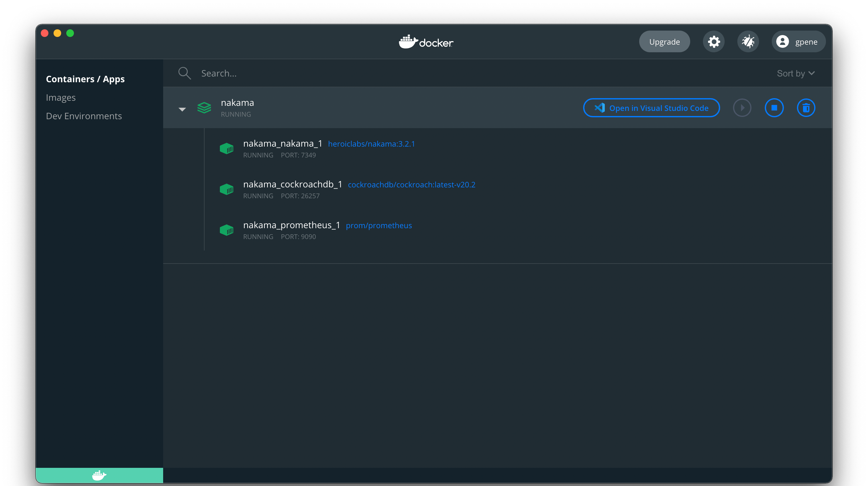Screen dimensions: 868x486
Task: Open prom/prometheus image link
Action: pyautogui.click(x=379, y=226)
